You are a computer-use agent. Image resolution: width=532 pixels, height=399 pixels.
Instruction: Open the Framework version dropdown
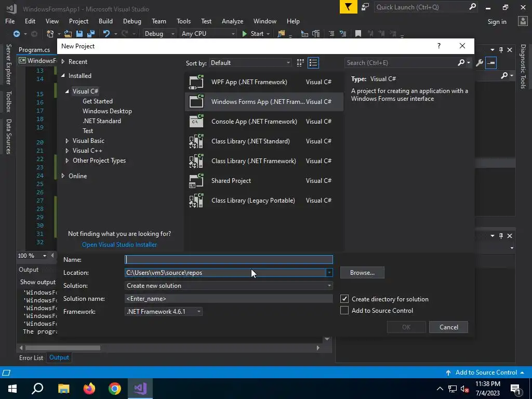(164, 312)
